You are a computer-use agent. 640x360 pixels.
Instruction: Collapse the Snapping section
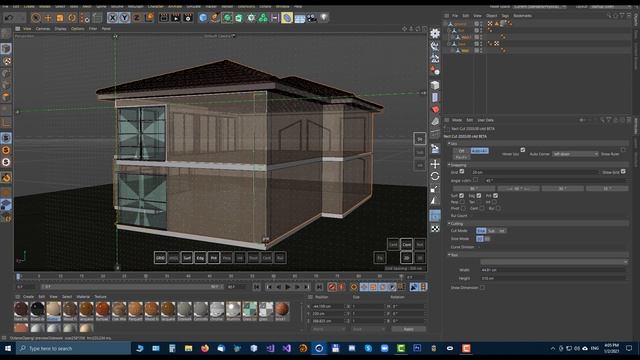pyautogui.click(x=449, y=165)
